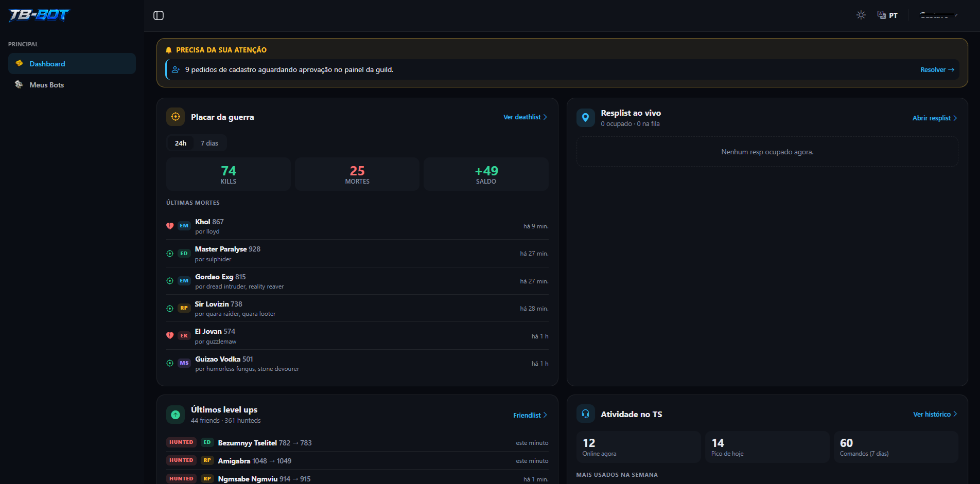Screen dimensions: 980x484
Task: Click the attention bell icon
Action: click(168, 50)
